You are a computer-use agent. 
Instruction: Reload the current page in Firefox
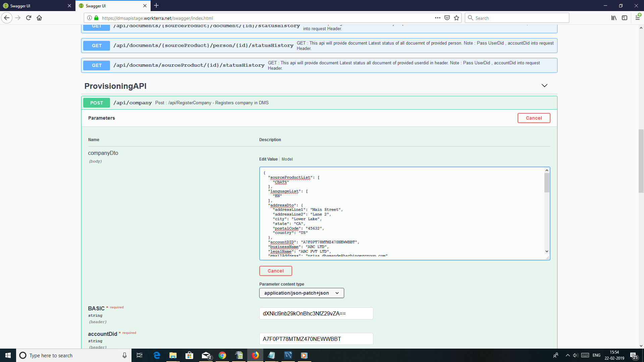29,18
